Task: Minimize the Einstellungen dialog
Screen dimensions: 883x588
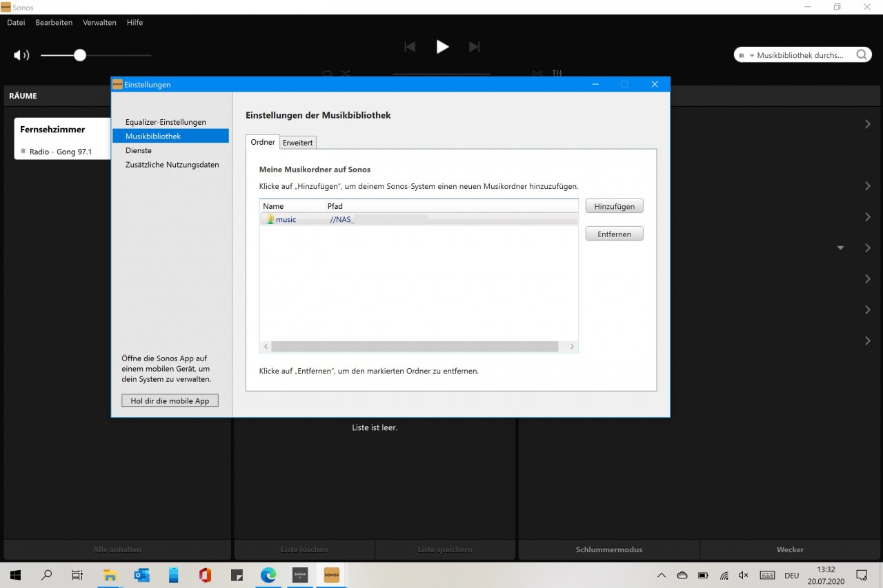Action: [595, 84]
